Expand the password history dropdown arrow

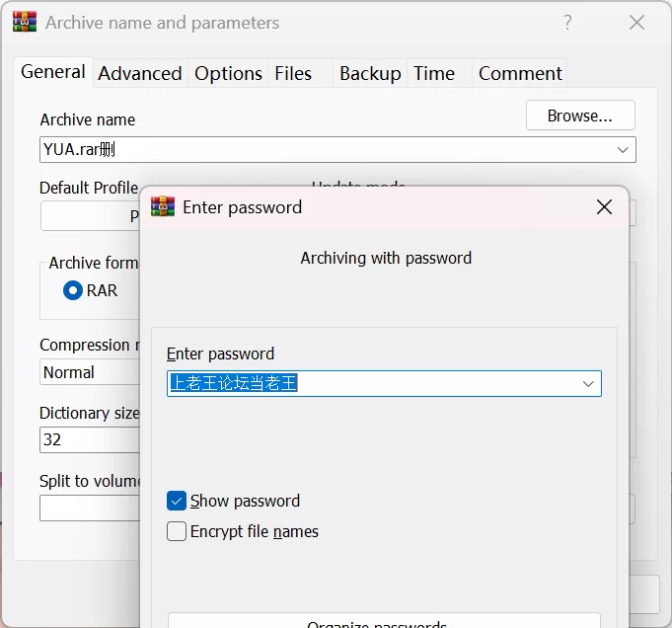click(x=588, y=383)
